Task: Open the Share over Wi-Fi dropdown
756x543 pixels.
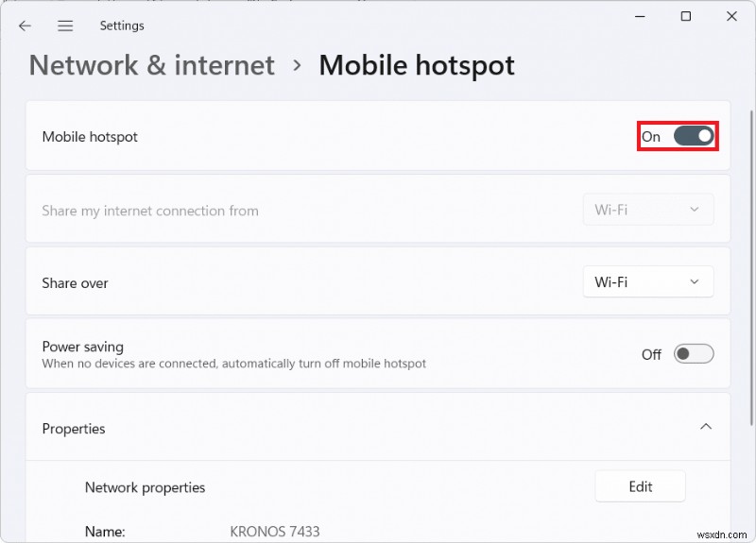Action: pos(647,281)
